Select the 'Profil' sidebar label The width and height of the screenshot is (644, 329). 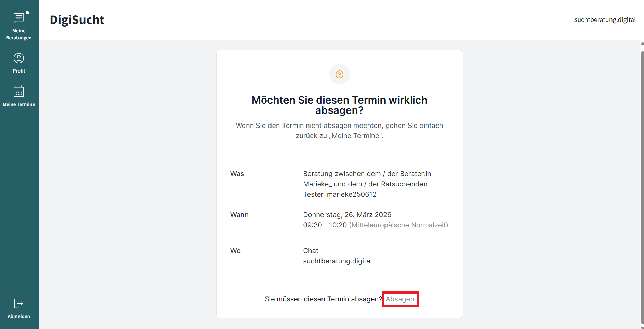pos(19,71)
